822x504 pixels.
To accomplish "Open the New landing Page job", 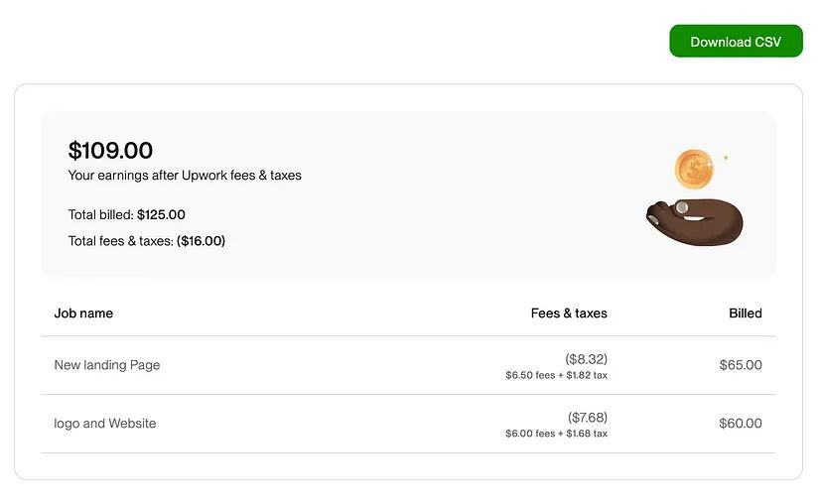I will (x=107, y=365).
